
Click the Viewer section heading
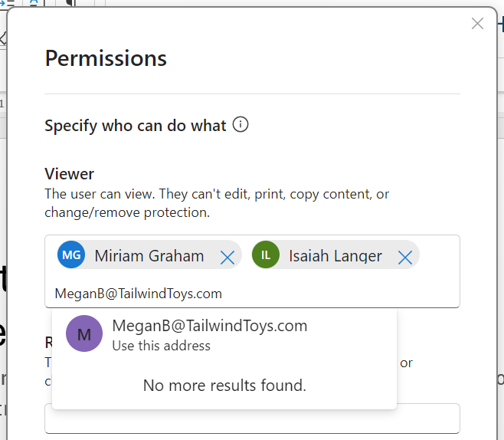(70, 174)
